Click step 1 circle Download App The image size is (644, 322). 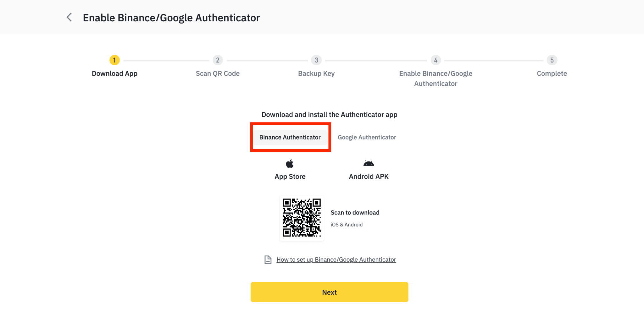114,60
